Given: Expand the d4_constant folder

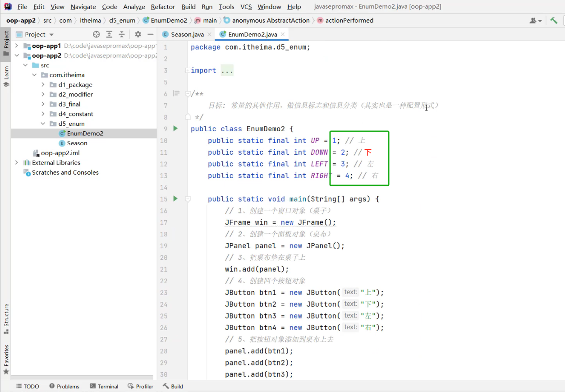Looking at the screenshot, I should pos(43,114).
